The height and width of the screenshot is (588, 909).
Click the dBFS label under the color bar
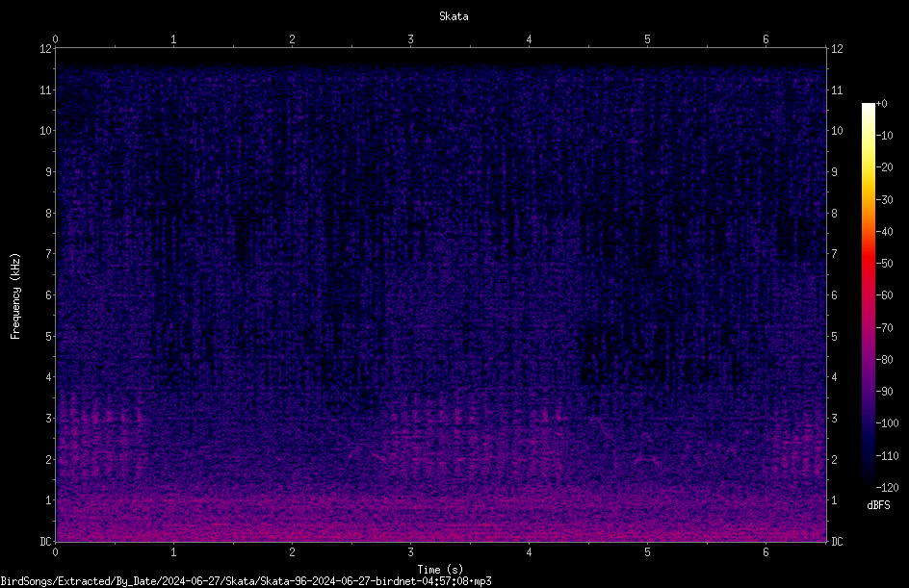[x=878, y=505]
